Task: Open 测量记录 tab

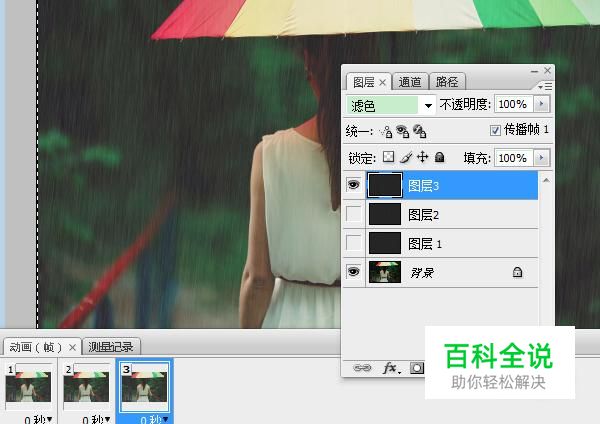Action: pos(111,347)
